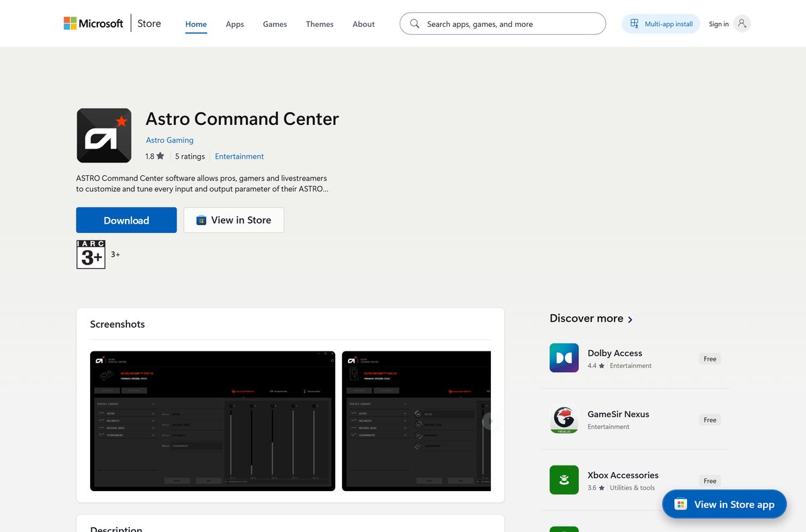Open the Astro Gaming publisher link
The width and height of the screenshot is (806, 532).
(170, 140)
